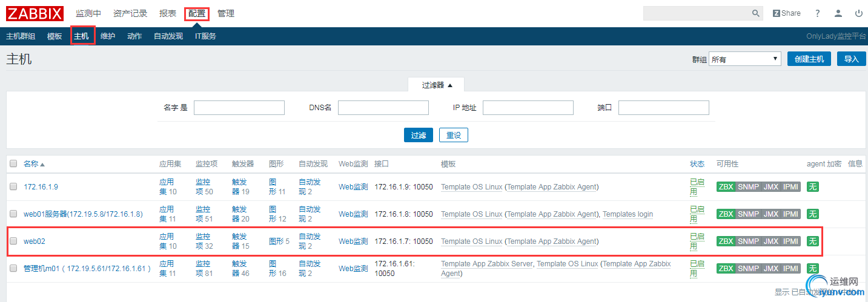Click the ZABBIX logo
Image resolution: width=868 pixels, height=302 pixels.
pos(35,13)
